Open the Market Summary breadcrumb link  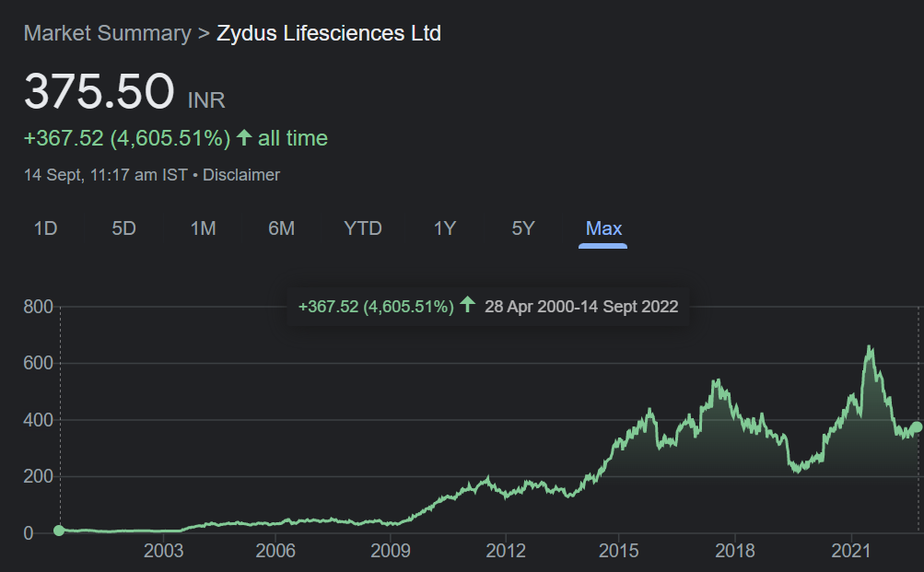[x=107, y=33]
